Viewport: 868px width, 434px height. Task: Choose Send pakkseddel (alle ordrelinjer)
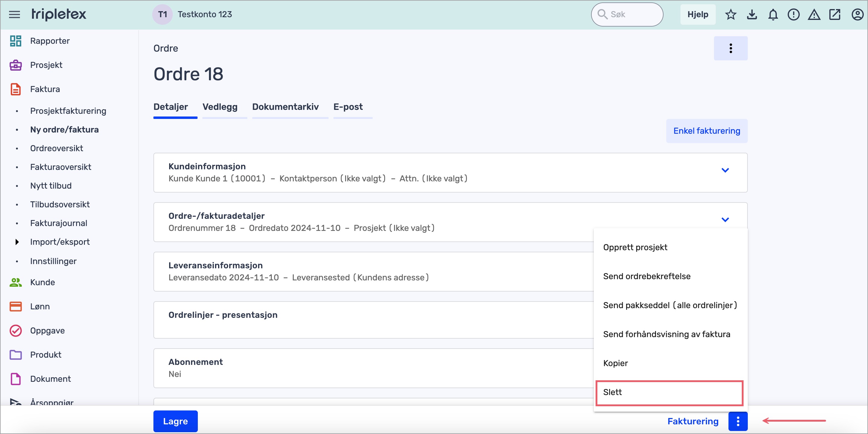pyautogui.click(x=670, y=305)
